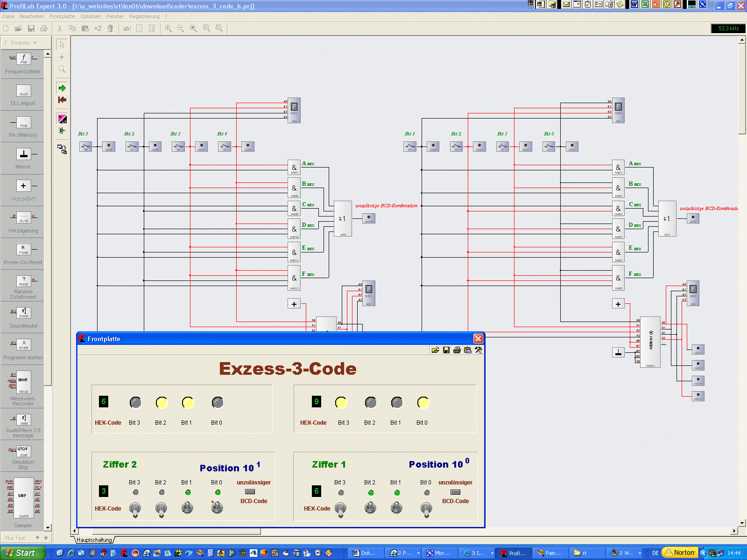This screenshot has width=747, height=560.
Task: Open a project file from main toolbar
Action: 18,28
